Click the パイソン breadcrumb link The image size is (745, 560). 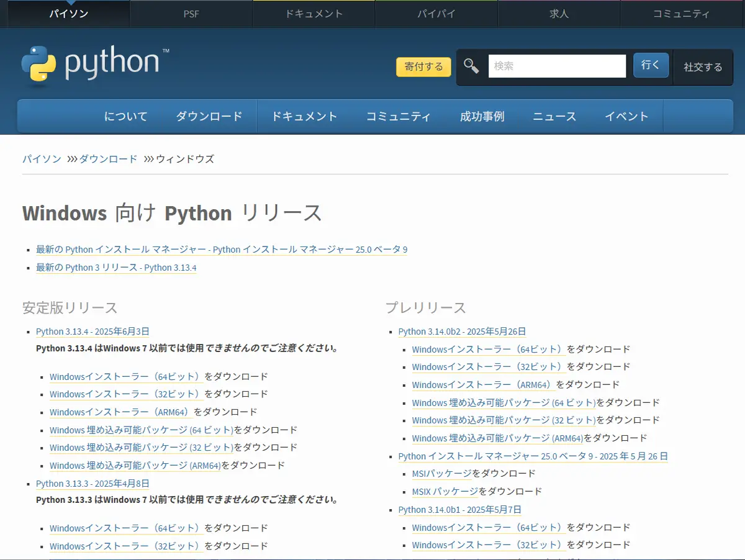coord(42,159)
